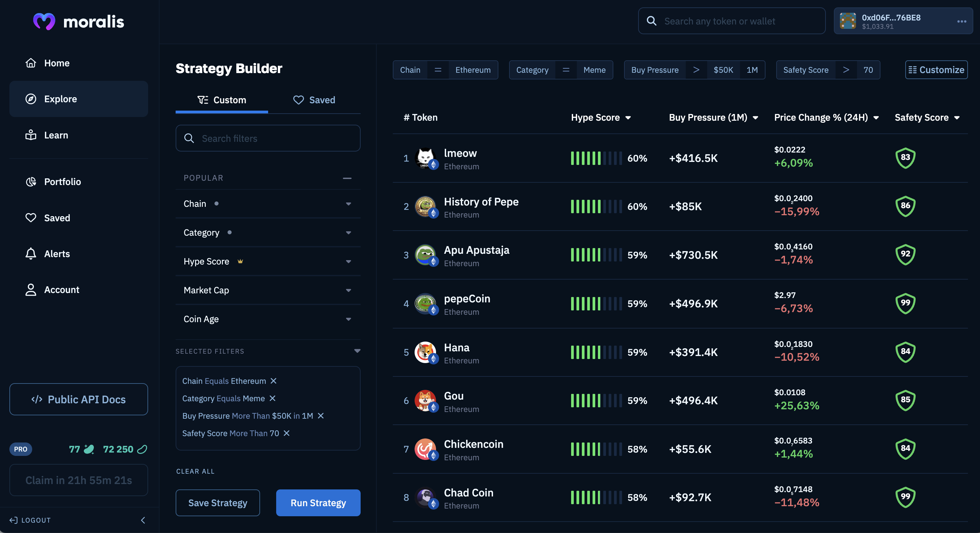Click the magnifier icon in the top search
Image resolution: width=980 pixels, height=533 pixels.
(x=652, y=21)
